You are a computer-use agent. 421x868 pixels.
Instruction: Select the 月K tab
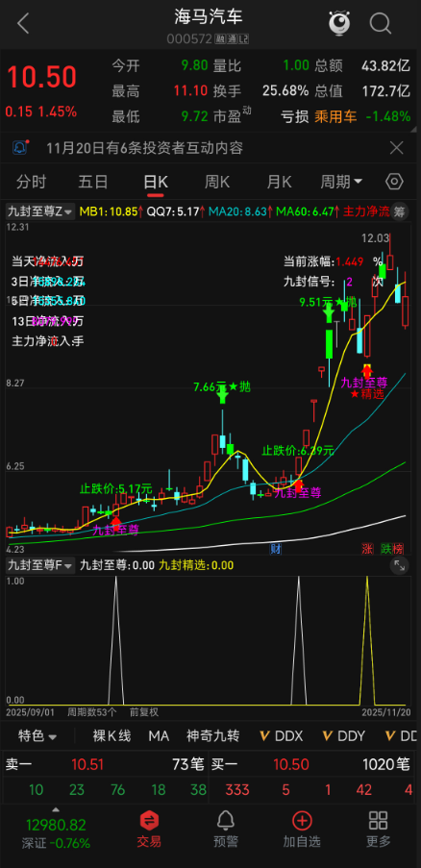(x=279, y=182)
